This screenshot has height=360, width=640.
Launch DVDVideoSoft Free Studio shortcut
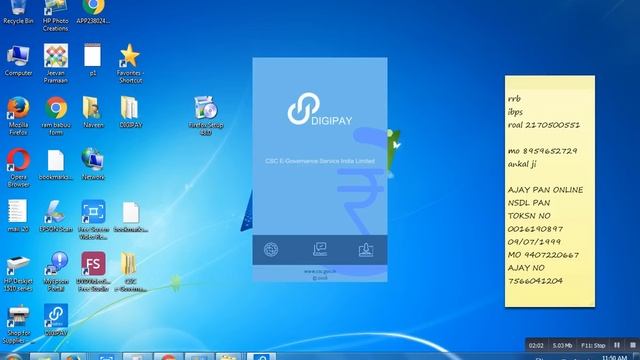[x=93, y=272]
